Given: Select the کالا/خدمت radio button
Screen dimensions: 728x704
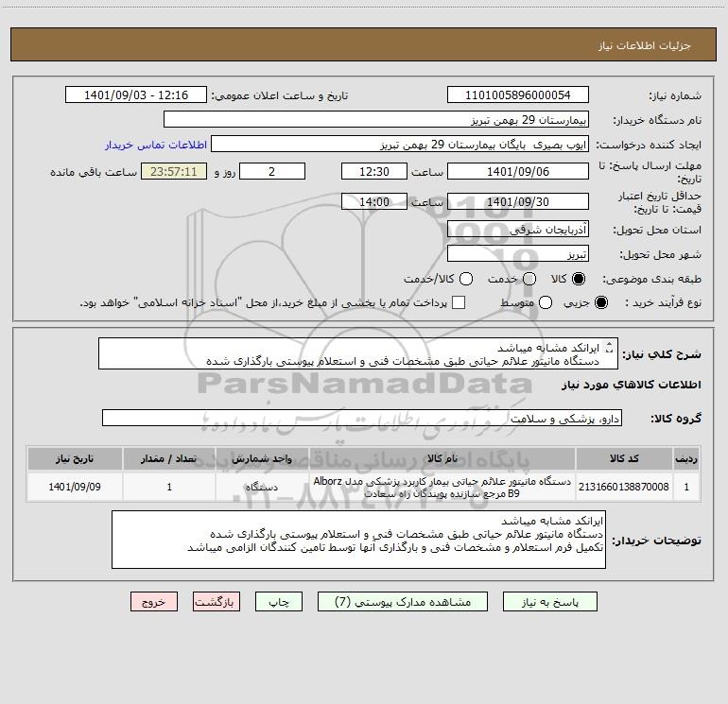Looking at the screenshot, I should click(x=466, y=279).
